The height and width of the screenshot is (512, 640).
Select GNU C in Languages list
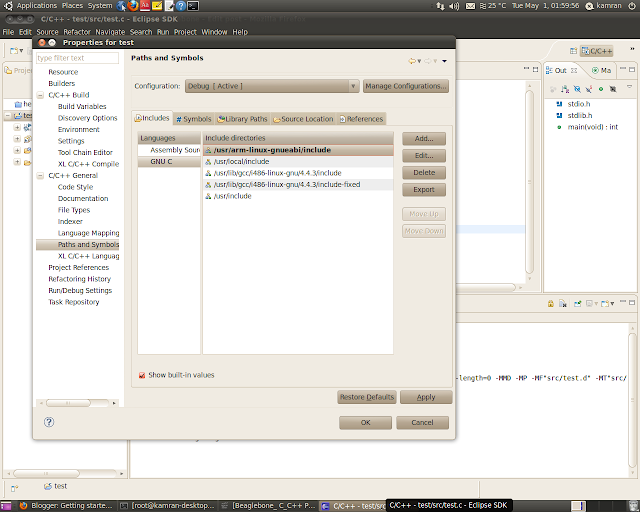(x=169, y=162)
